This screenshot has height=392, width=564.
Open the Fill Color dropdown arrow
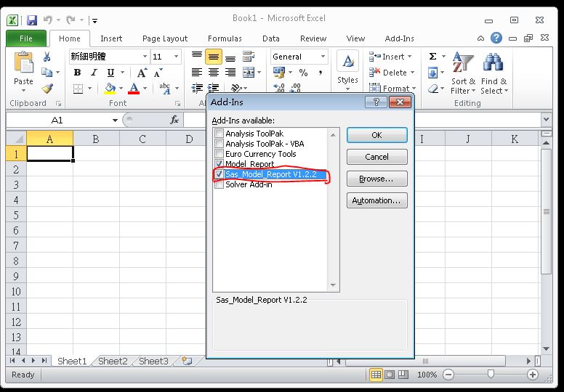coord(121,89)
